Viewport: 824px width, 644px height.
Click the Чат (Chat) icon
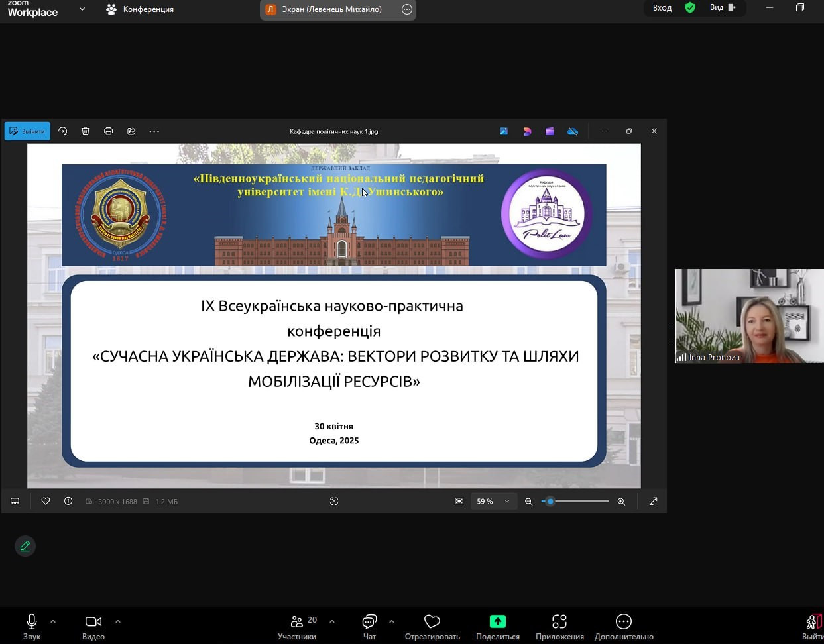369,621
